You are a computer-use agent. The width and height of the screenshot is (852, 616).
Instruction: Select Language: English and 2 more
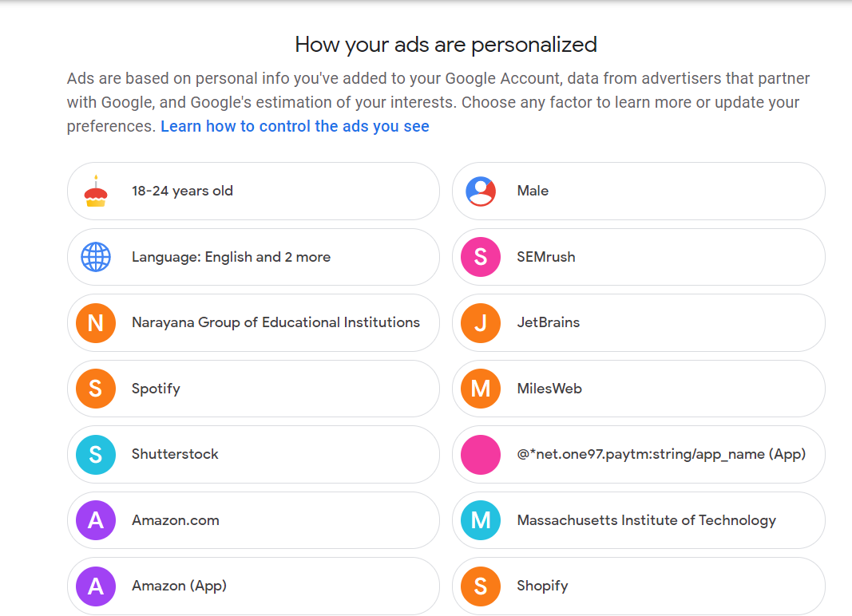point(231,257)
